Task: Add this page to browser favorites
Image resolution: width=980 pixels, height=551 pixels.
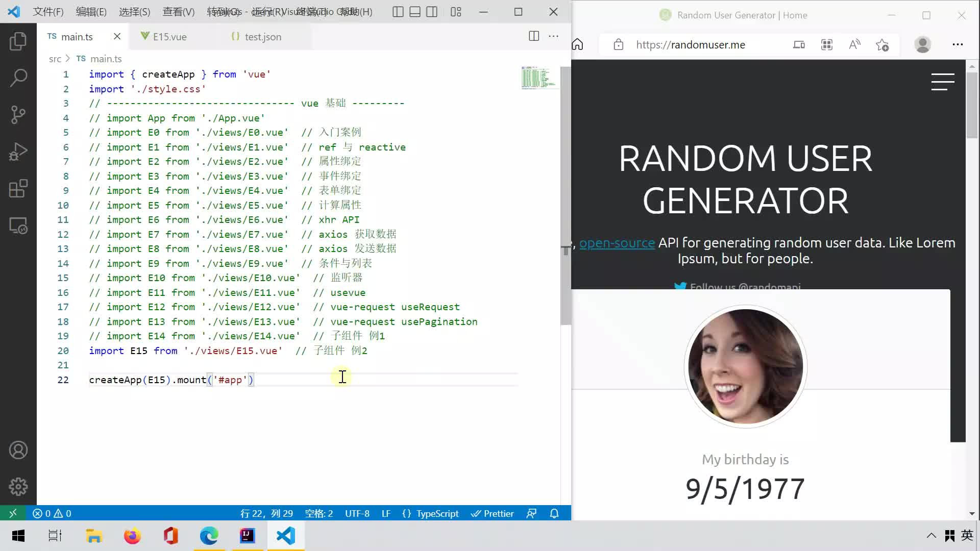Action: point(883,45)
